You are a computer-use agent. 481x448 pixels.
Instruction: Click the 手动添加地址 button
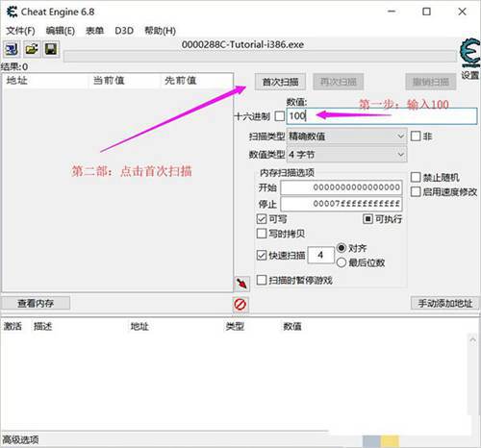click(444, 303)
